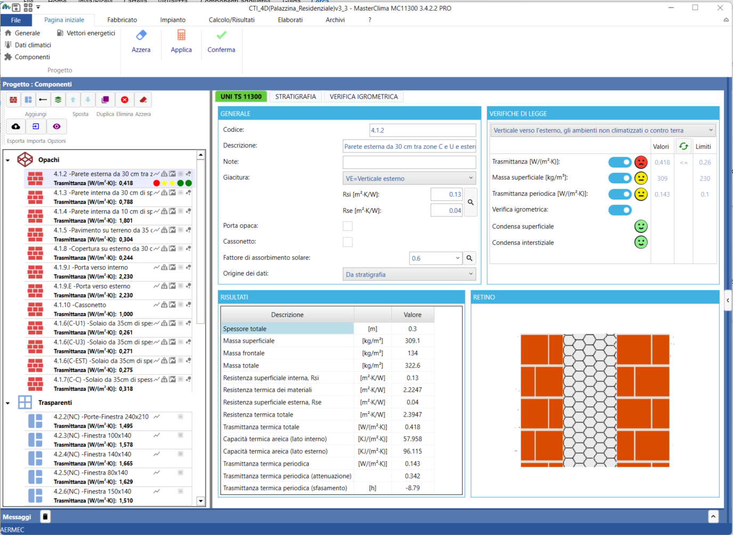This screenshot has width=733, height=560.
Task: Open Componenti project section
Action: 27,57
